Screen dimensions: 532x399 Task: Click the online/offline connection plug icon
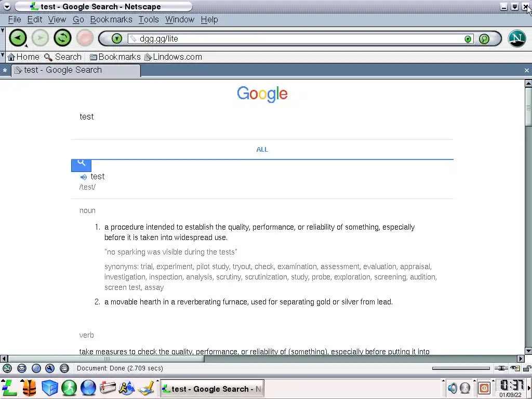(501, 368)
